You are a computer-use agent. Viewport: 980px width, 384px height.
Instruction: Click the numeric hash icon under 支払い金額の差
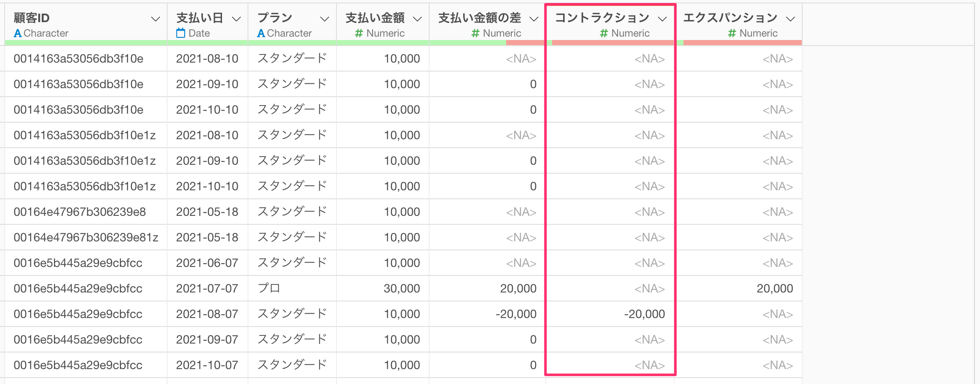[475, 33]
